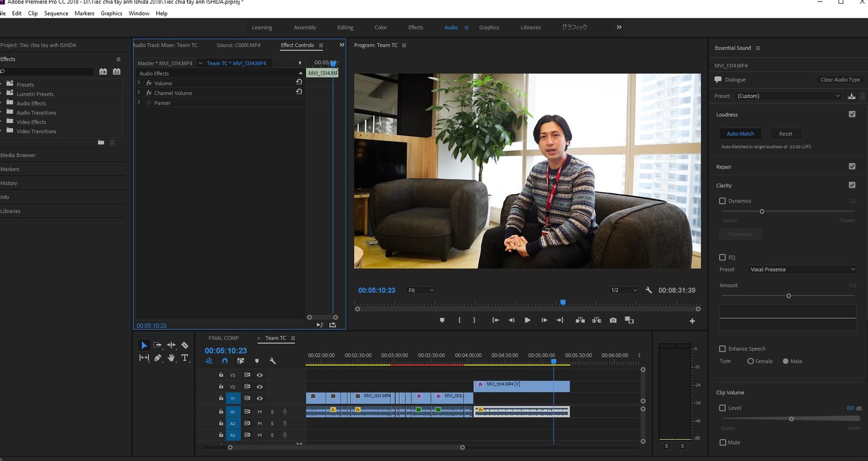
Task: Click the Auto-Match loudness button
Action: click(x=740, y=134)
